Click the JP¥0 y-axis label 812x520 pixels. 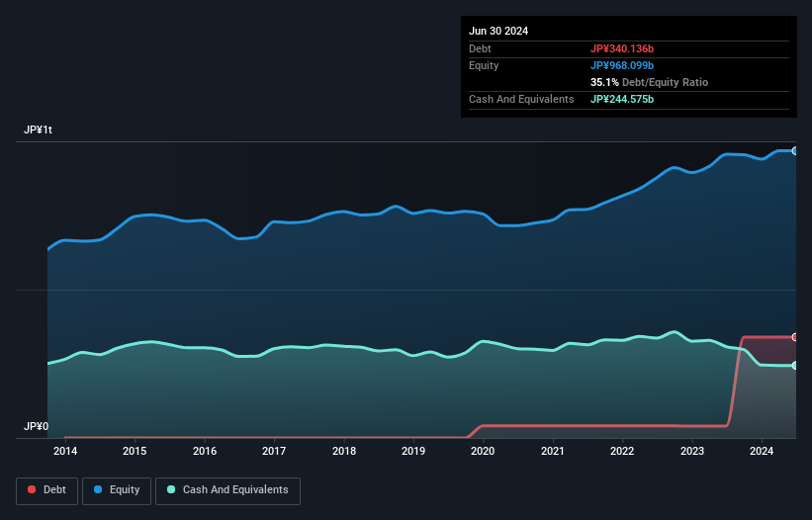(x=37, y=426)
